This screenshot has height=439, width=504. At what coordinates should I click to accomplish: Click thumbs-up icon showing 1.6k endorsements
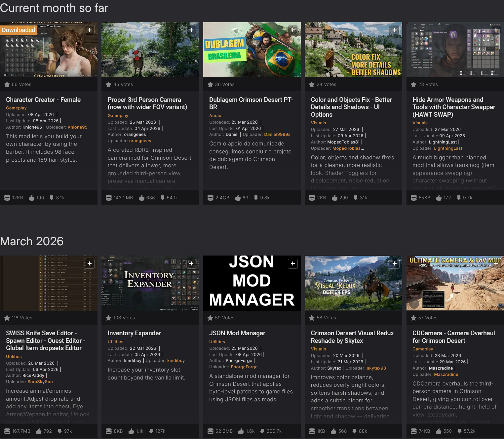[x=241, y=431]
